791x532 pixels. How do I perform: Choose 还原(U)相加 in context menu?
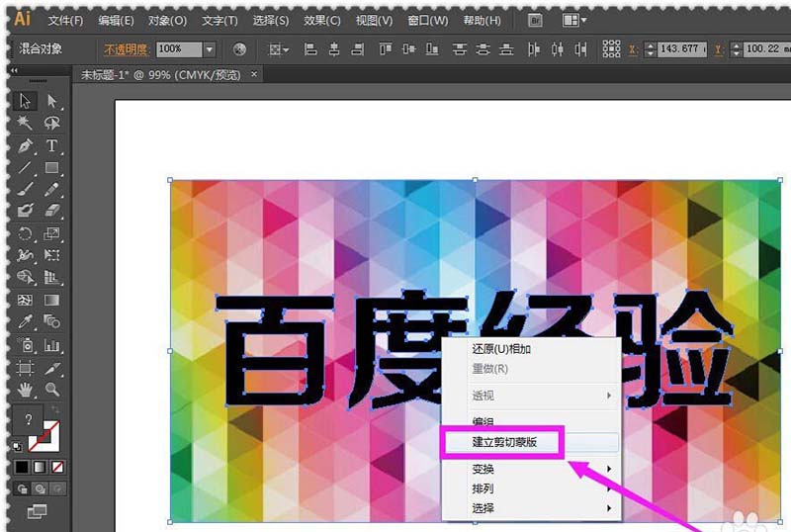point(531,349)
